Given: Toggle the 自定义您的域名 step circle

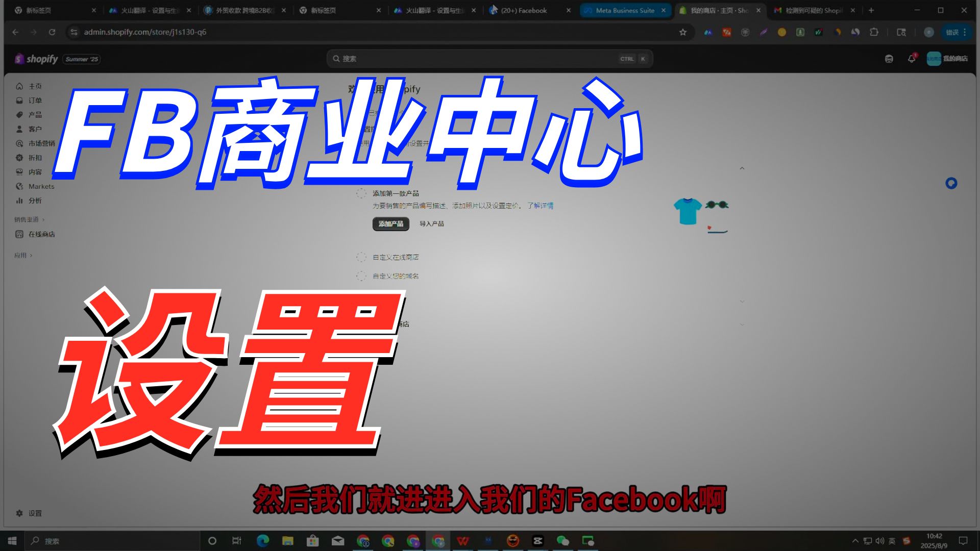Looking at the screenshot, I should [361, 276].
